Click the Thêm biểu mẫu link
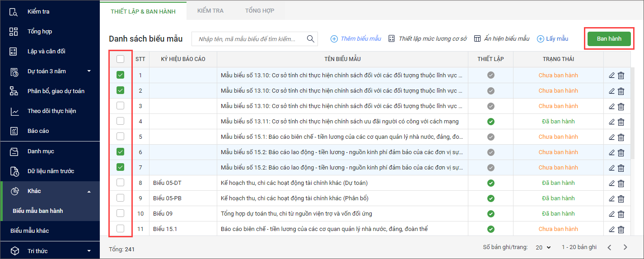This screenshot has height=259, width=644. coord(356,39)
